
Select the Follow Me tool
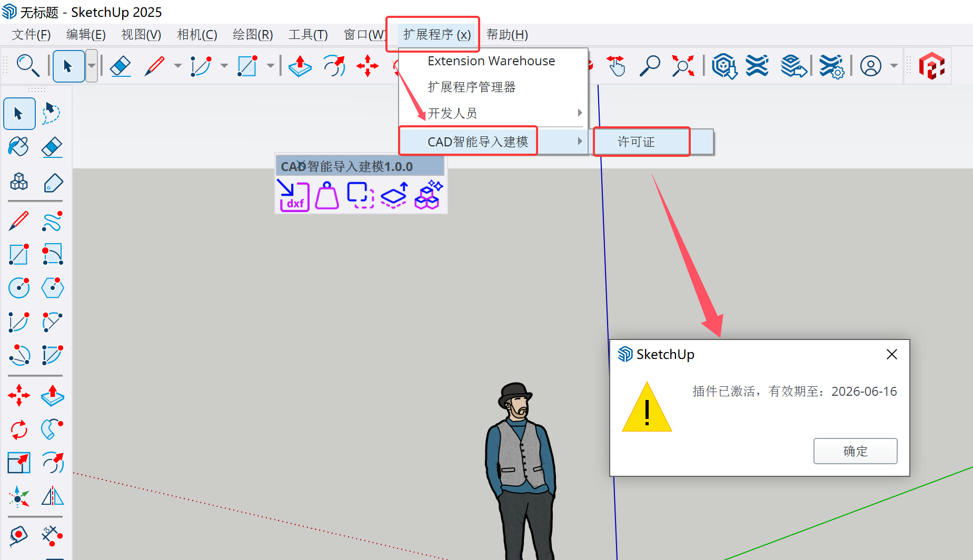52,429
